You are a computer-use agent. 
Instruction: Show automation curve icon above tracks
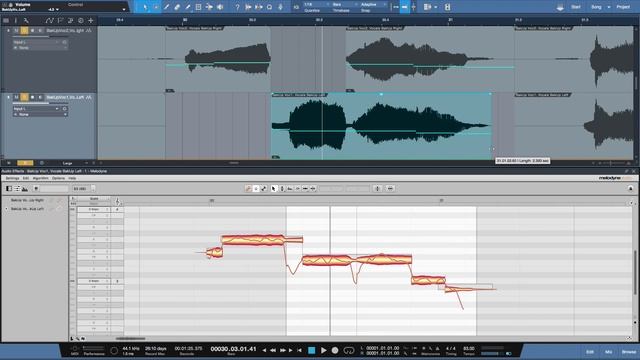coord(50,20)
